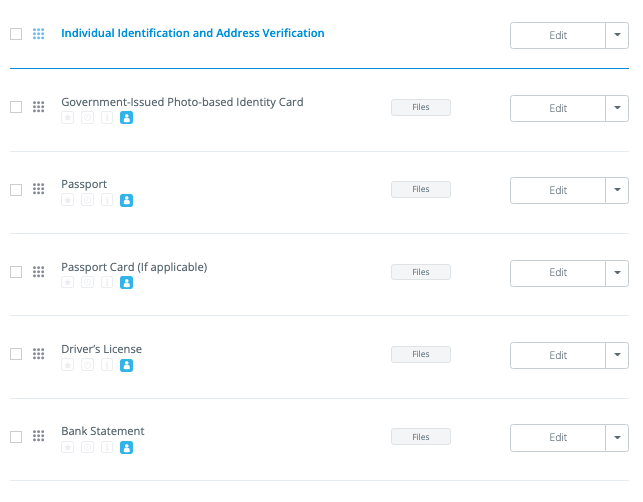The image size is (643, 502).
Task: Open dropdown arrow next to Passport Edit
Action: tap(617, 190)
